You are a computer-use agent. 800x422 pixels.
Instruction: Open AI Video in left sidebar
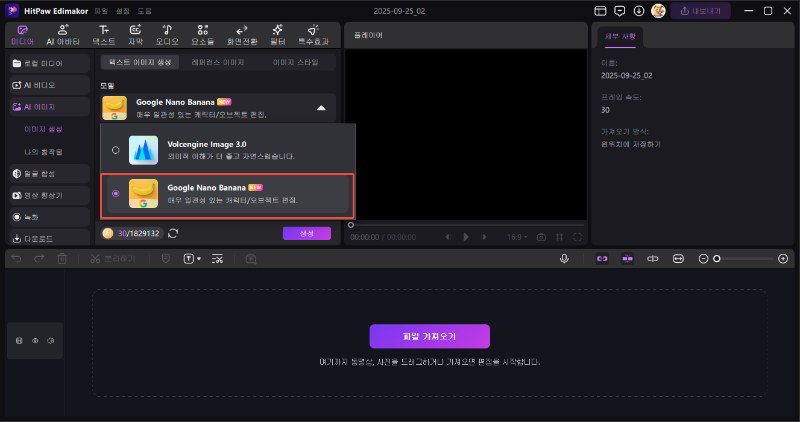49,85
